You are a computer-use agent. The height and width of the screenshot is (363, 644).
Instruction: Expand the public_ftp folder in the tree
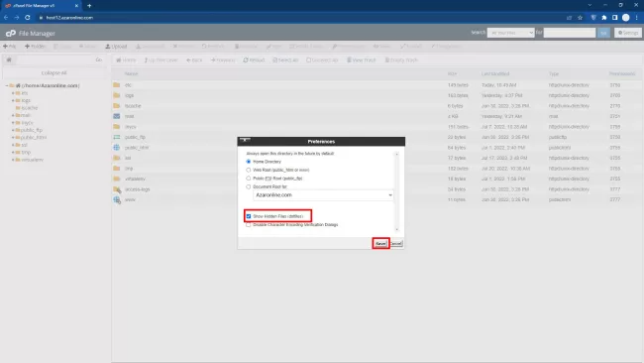(x=13, y=130)
